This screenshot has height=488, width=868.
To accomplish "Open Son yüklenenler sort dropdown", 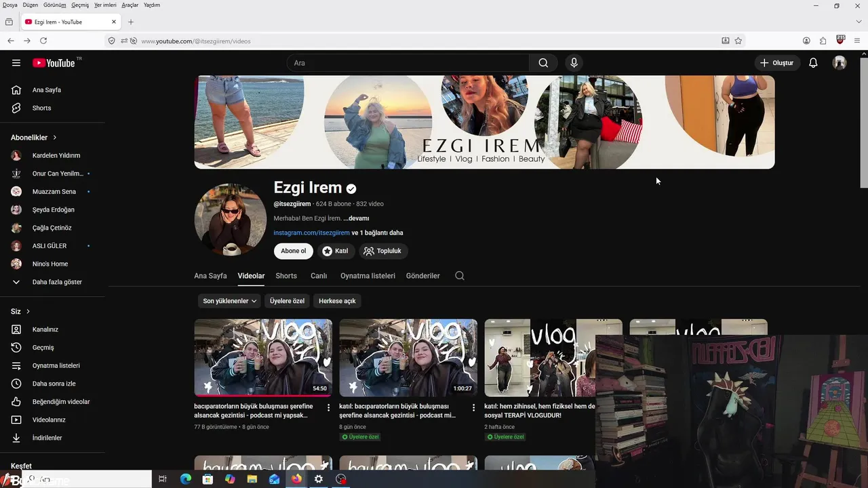I will pyautogui.click(x=230, y=301).
